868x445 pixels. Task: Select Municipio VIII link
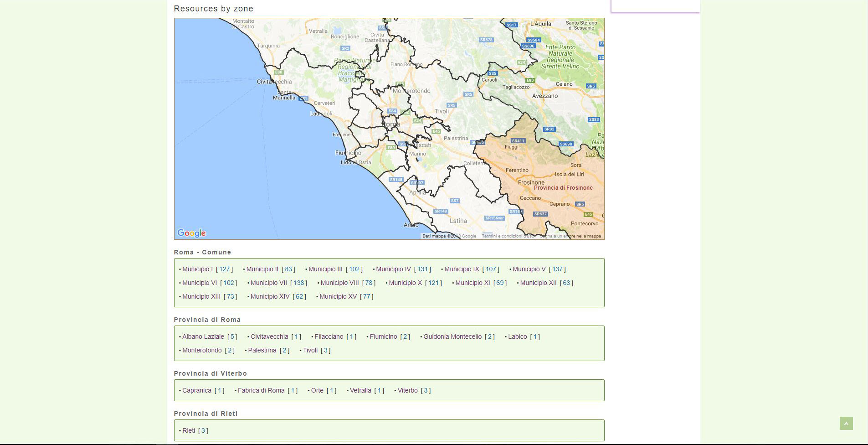[x=339, y=283]
